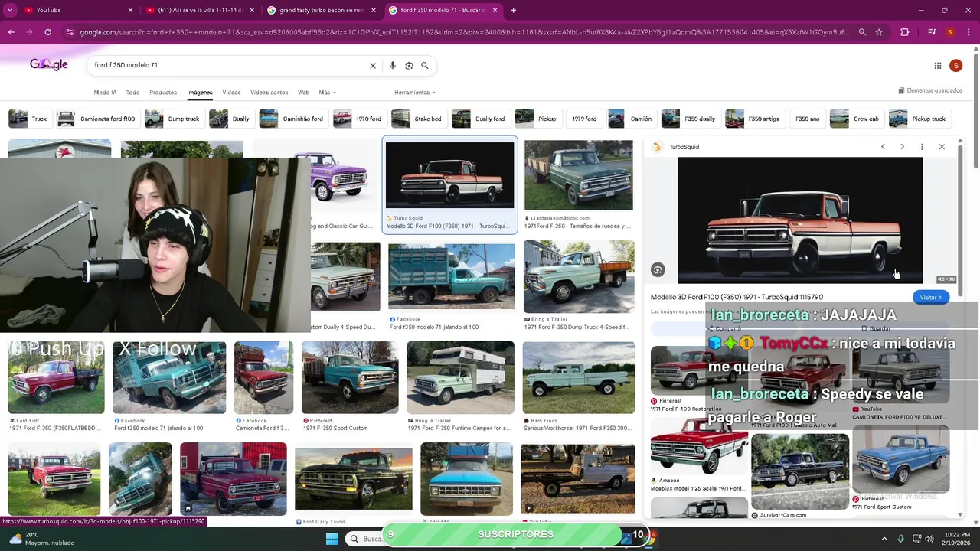980x551 pixels.
Task: Select the Camioneta ford f100 chip
Action: tap(97, 119)
